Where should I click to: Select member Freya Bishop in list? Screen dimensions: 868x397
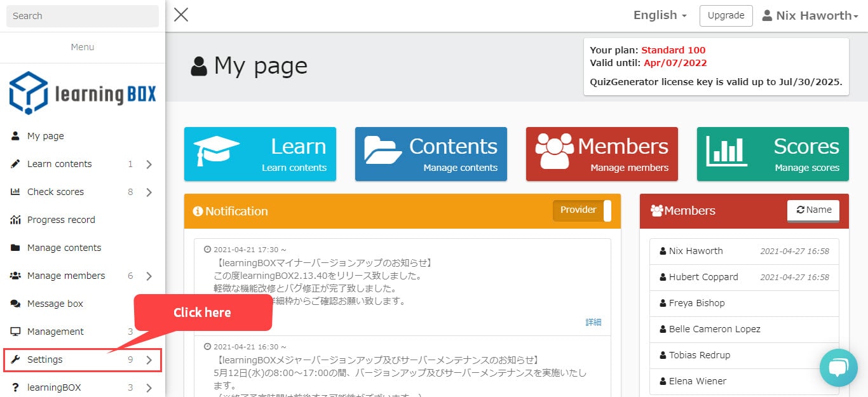click(696, 303)
